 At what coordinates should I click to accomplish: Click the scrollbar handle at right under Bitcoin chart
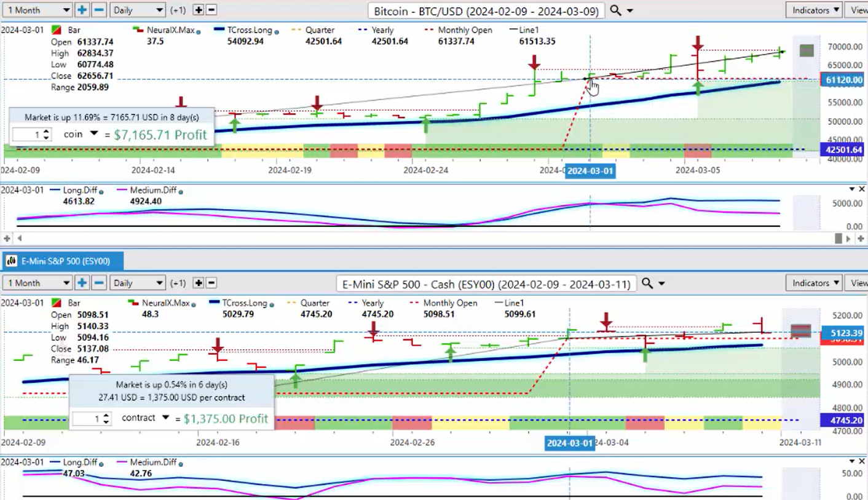(839, 238)
